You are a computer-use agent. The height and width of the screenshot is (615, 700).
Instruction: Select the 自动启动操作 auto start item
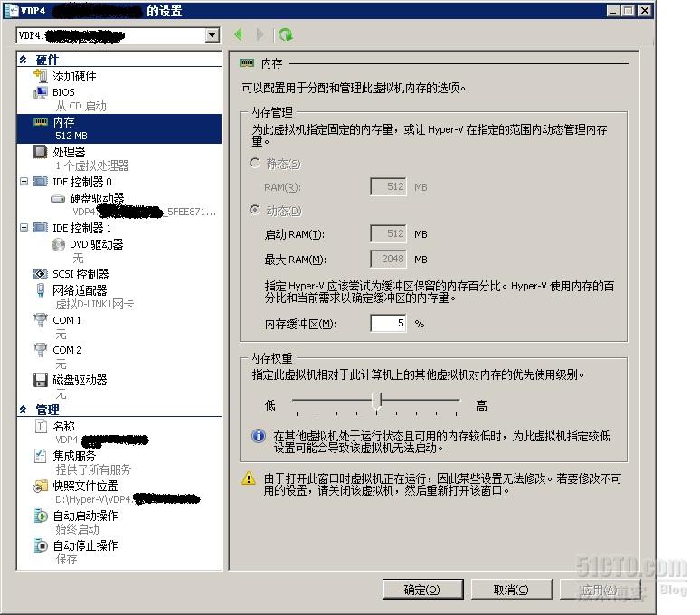click(x=85, y=516)
